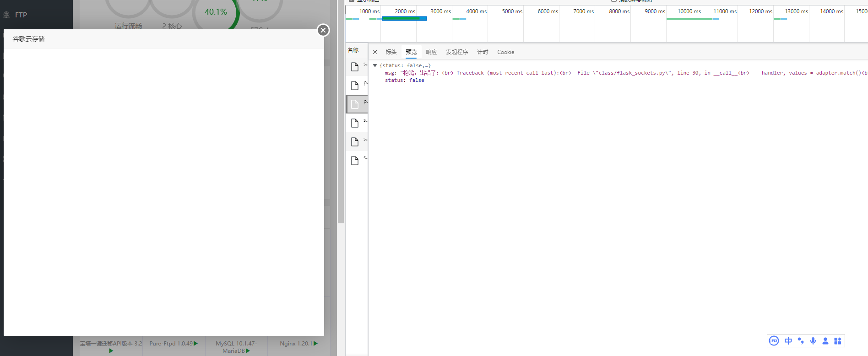Click the 5000 ms timeline marker
This screenshot has width=868, height=356.
tap(512, 11)
